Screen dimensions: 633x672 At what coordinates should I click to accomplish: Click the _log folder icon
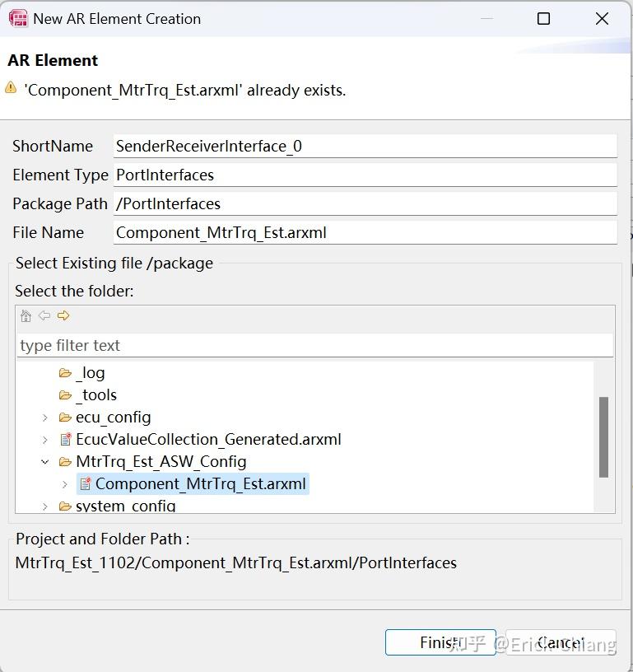[65, 373]
